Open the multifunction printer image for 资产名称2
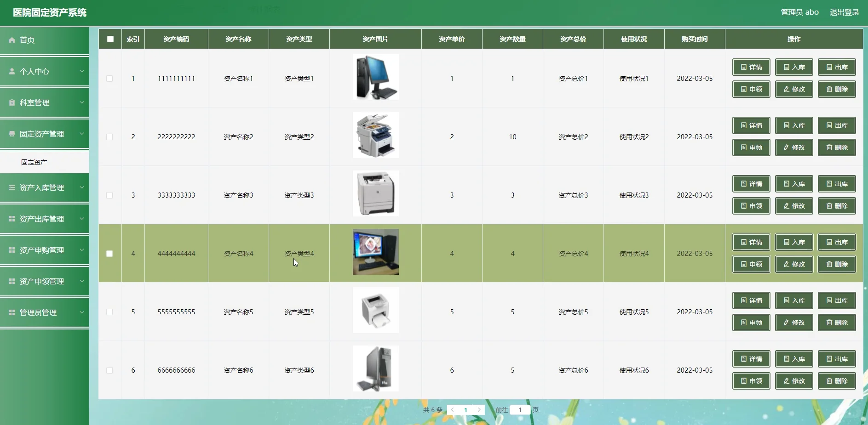 [x=376, y=135]
